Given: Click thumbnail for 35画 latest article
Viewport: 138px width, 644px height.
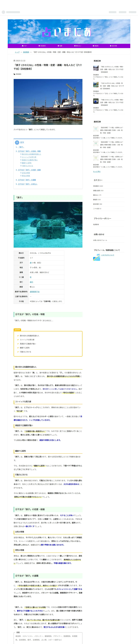Looking at the screenshot, I should (96, 144).
